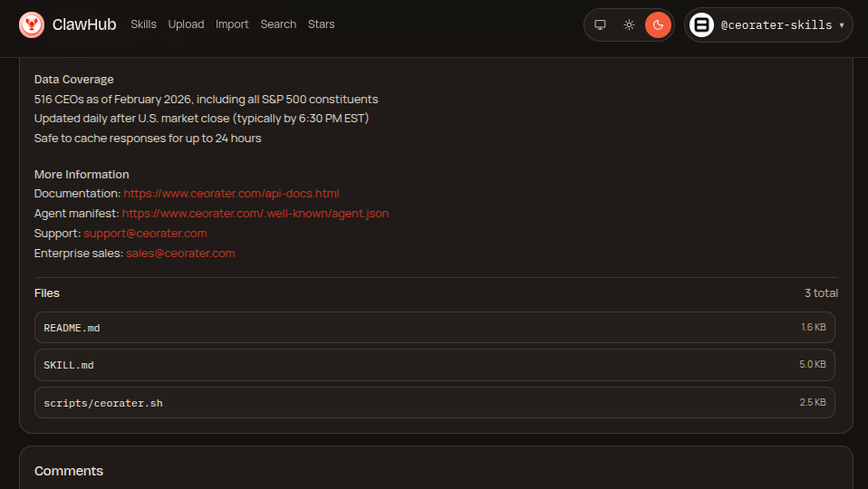The width and height of the screenshot is (868, 489).
Task: Click the "Data Coverage" heading
Action: click(73, 79)
